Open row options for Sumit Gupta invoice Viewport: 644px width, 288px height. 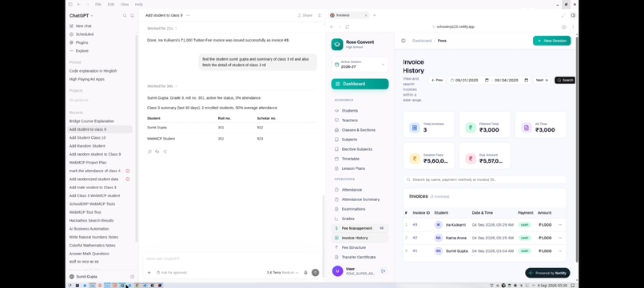point(560,251)
